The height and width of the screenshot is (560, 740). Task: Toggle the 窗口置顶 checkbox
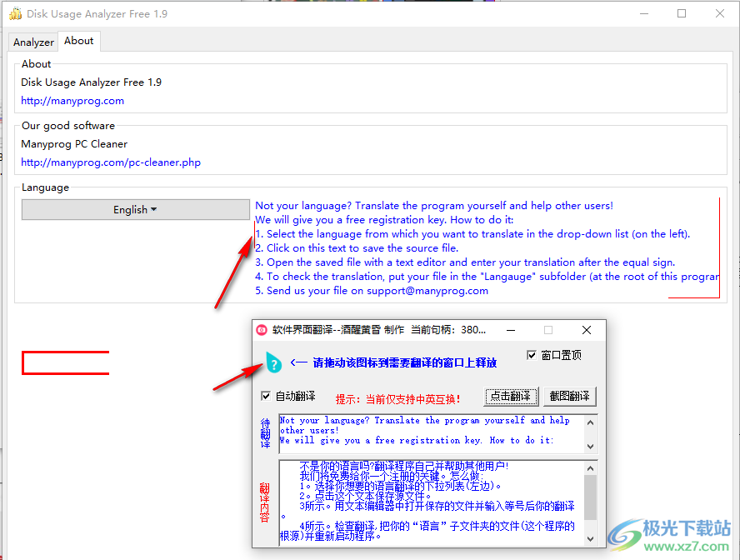tap(532, 356)
